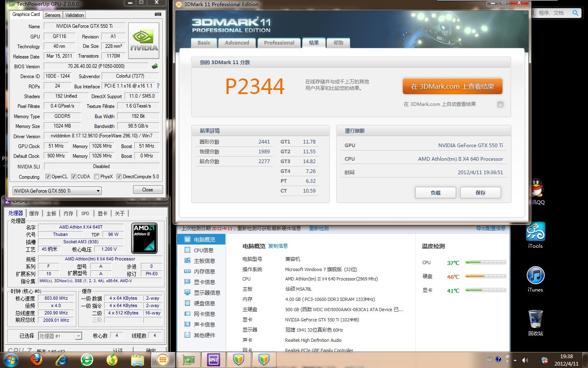Toggle the CUDA checkbox

click(x=74, y=177)
